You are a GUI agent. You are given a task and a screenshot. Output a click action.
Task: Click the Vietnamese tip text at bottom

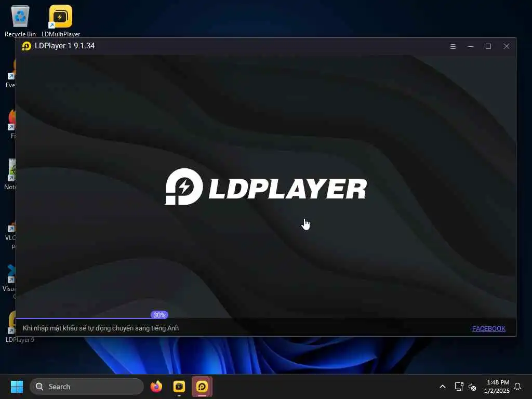101,328
